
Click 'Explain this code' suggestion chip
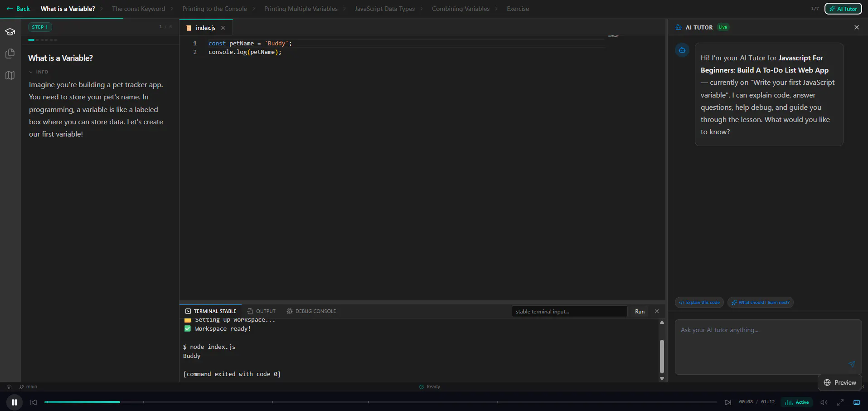[x=699, y=303]
